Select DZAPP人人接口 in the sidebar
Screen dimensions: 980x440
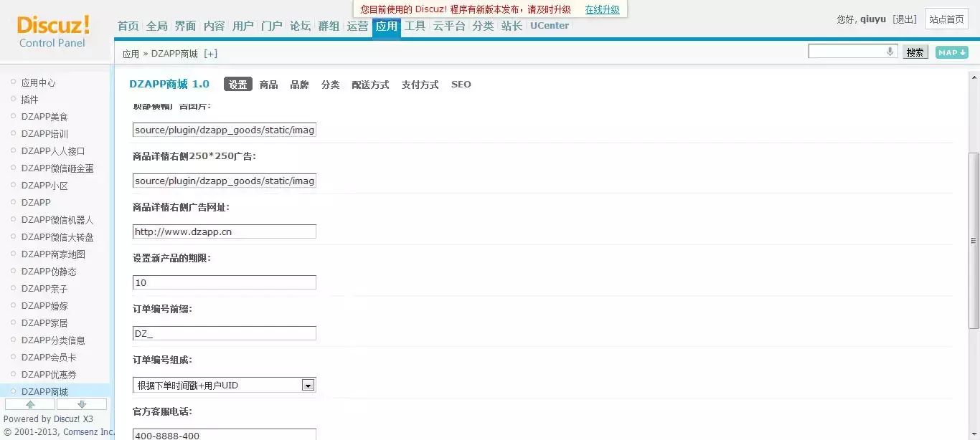coord(54,151)
